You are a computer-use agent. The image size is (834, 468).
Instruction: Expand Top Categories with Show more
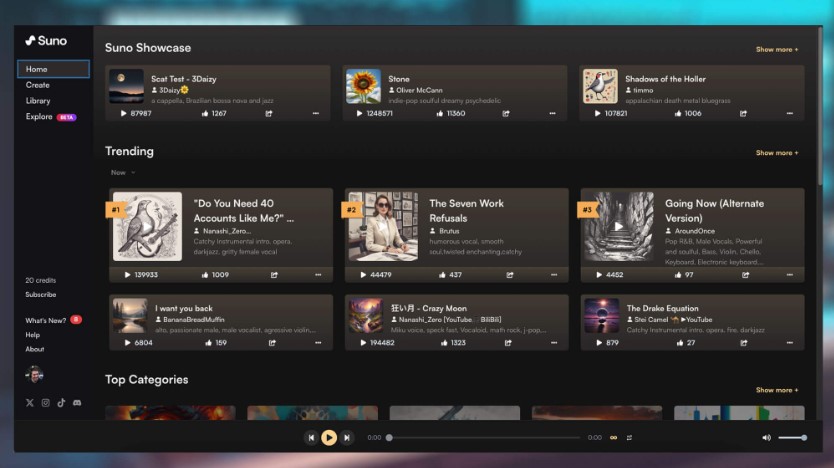click(777, 390)
